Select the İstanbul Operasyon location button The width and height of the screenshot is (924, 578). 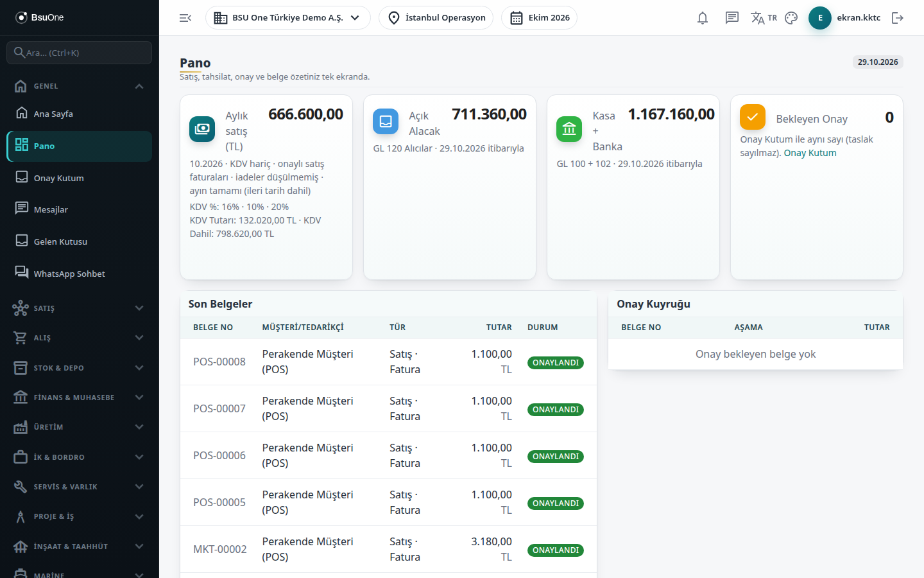point(436,18)
